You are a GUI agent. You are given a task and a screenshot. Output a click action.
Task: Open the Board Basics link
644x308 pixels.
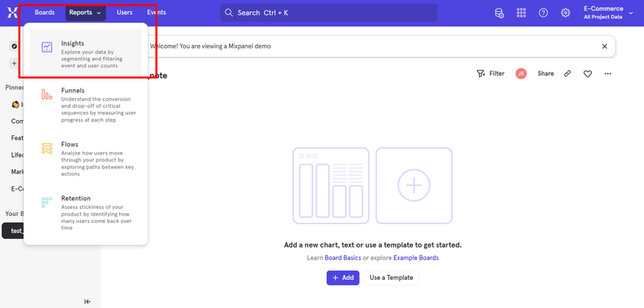click(343, 258)
